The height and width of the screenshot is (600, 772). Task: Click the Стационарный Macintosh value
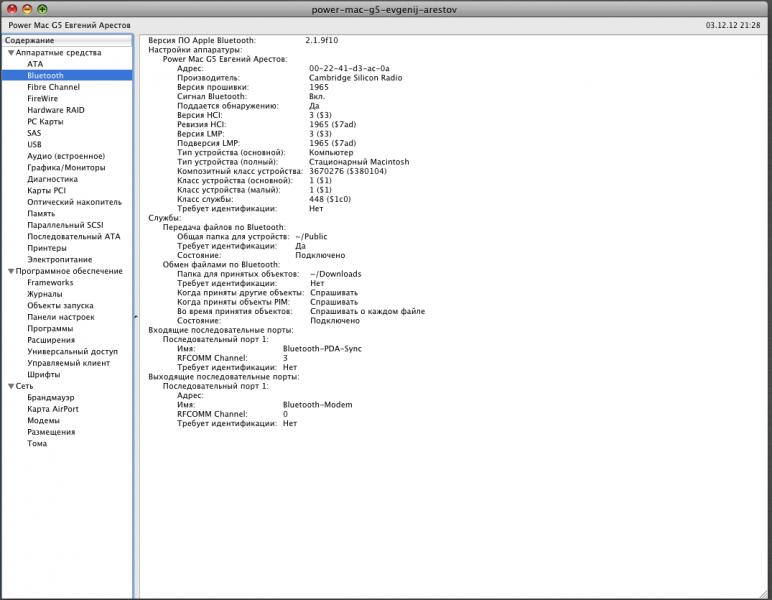(x=359, y=162)
